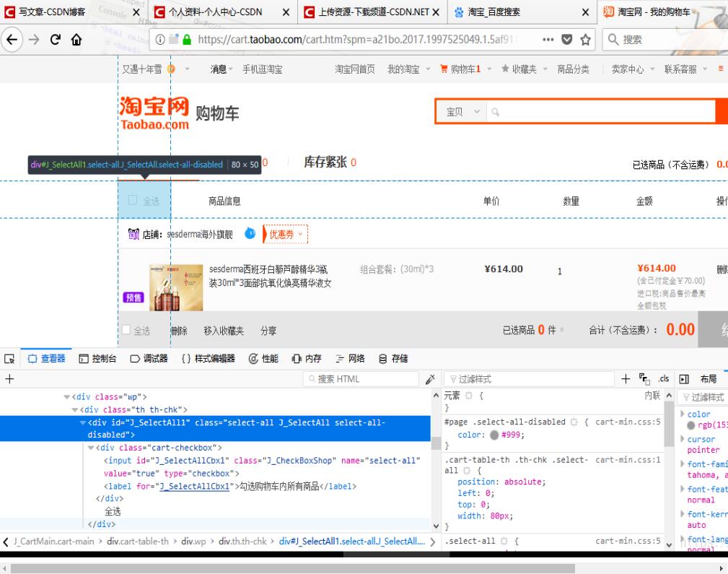Open the 调试器 debugger tab
This screenshot has width=728, height=574.
click(149, 359)
